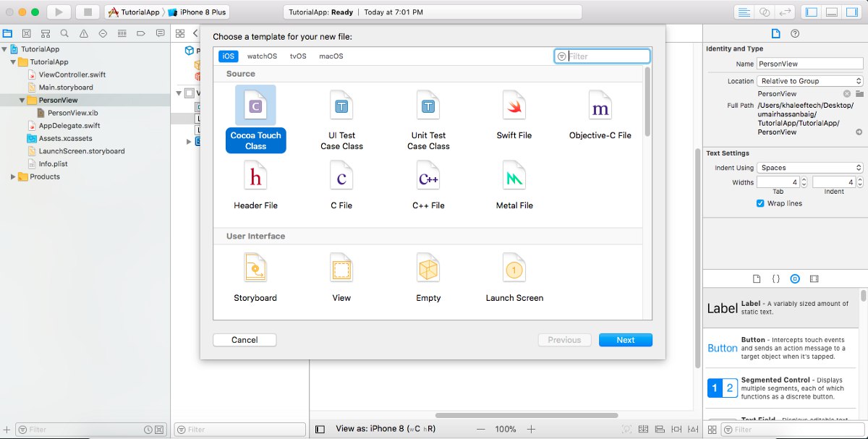Toggle the Debug area
Image resolution: width=868 pixels, height=439 pixels.
832,12
